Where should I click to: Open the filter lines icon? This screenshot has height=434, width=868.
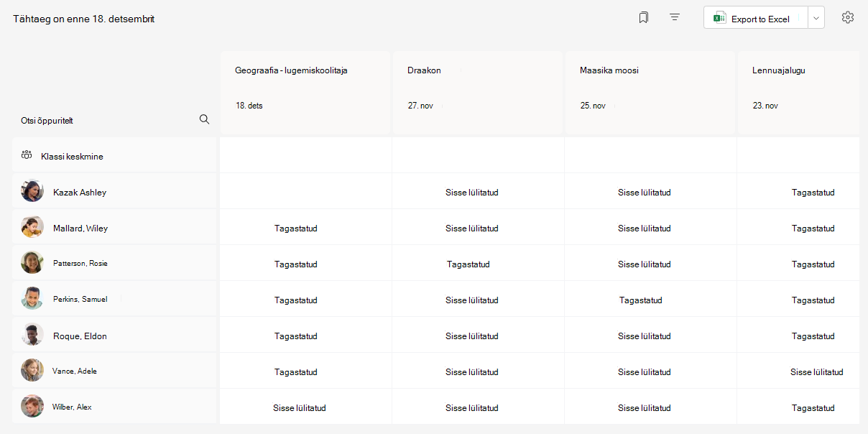[x=675, y=17]
